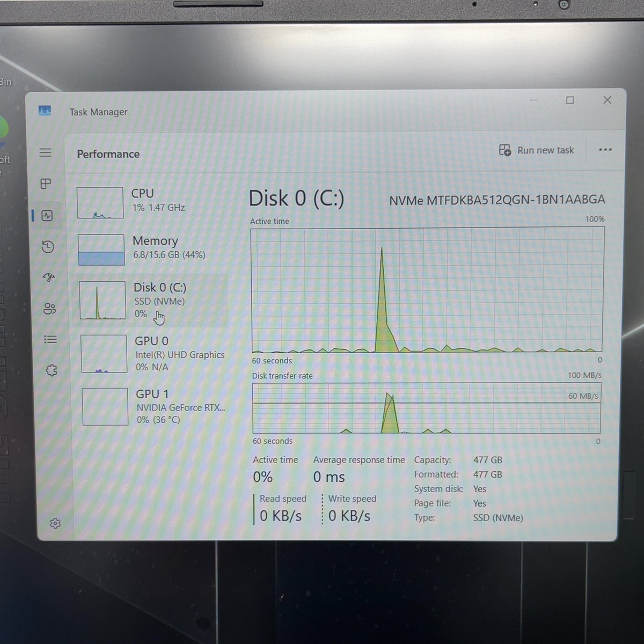Click the Performance page title
The height and width of the screenshot is (644, 644).
(108, 154)
